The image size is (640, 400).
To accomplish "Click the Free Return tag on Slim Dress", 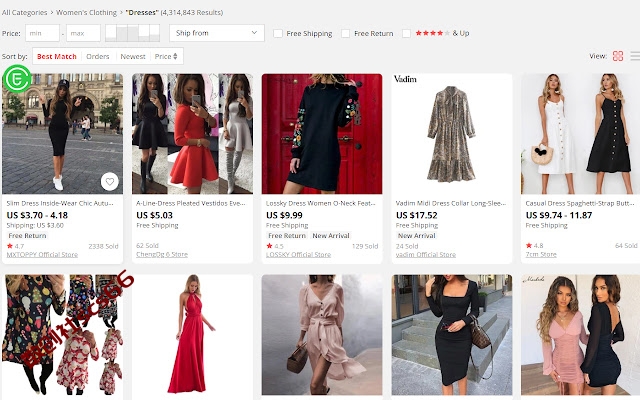I will [x=27, y=236].
